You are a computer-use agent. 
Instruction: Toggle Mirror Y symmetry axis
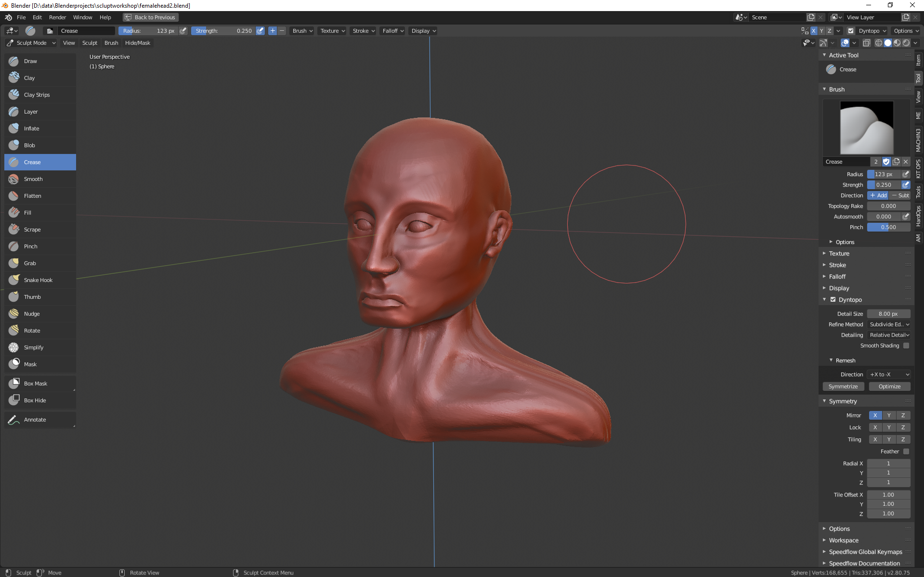[x=889, y=415]
